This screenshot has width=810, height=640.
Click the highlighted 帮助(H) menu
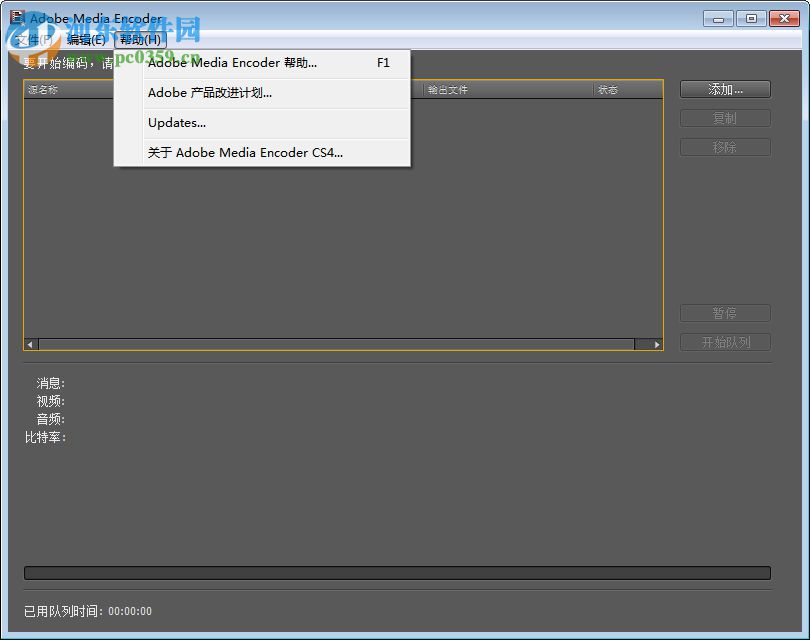tap(139, 40)
